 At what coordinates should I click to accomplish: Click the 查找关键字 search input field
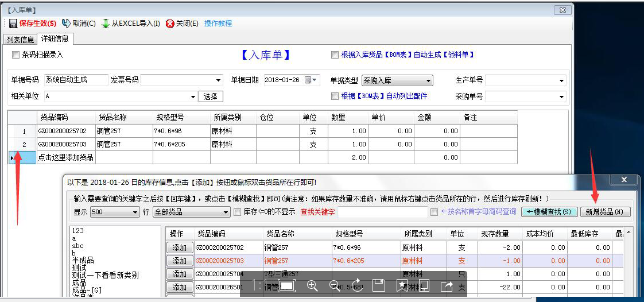click(x=382, y=212)
